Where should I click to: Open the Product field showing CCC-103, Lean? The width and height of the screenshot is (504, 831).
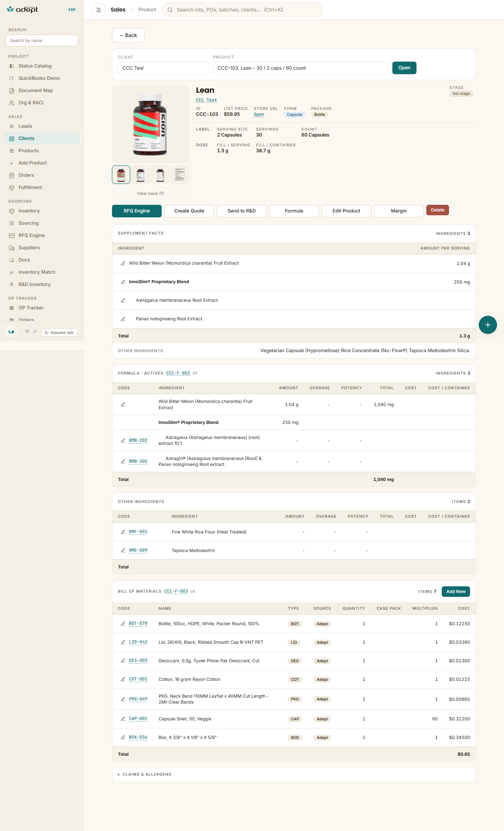pyautogui.click(x=301, y=68)
